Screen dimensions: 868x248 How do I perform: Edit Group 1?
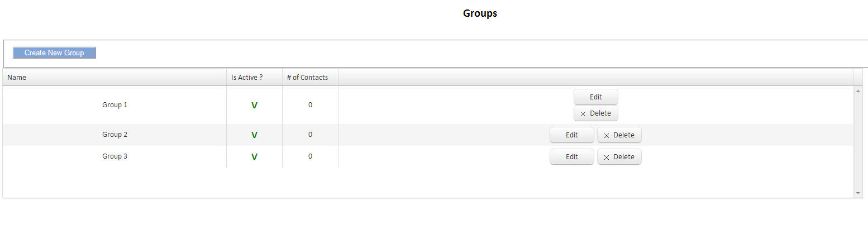(595, 97)
